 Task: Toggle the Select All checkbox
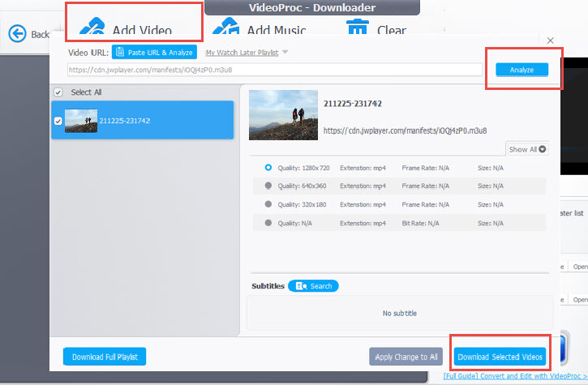pos(58,92)
